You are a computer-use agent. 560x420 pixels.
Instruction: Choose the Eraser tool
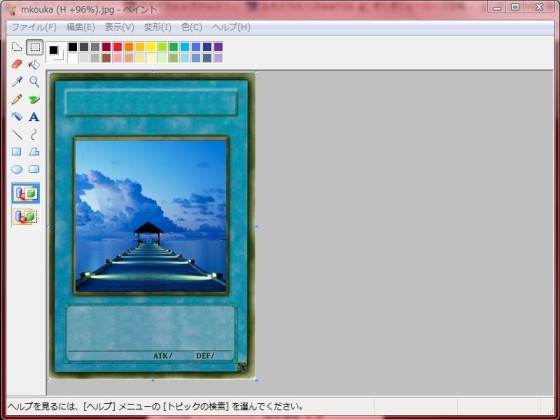click(17, 65)
